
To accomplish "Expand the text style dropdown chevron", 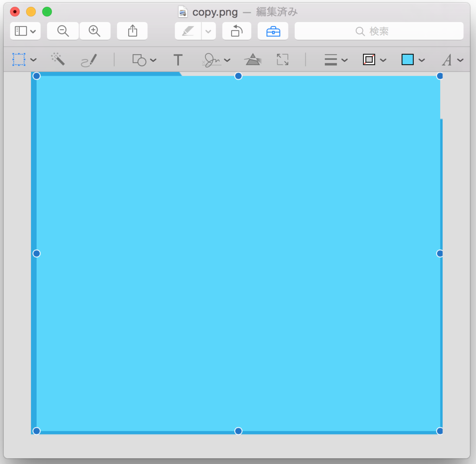I will (x=461, y=60).
